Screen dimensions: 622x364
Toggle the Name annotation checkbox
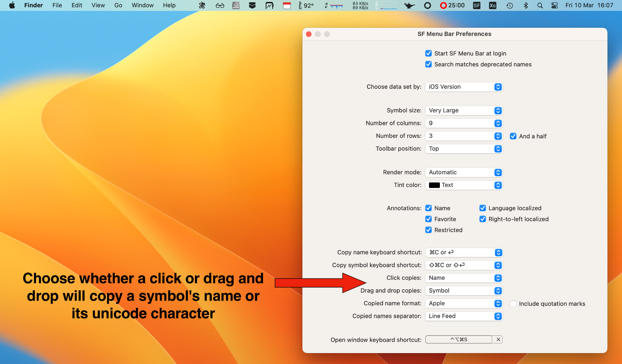point(428,208)
